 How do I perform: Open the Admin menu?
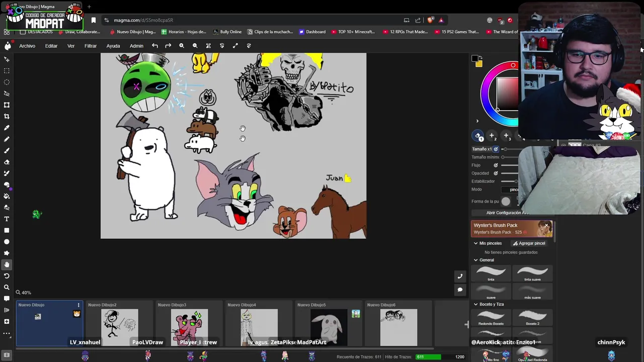tap(136, 46)
